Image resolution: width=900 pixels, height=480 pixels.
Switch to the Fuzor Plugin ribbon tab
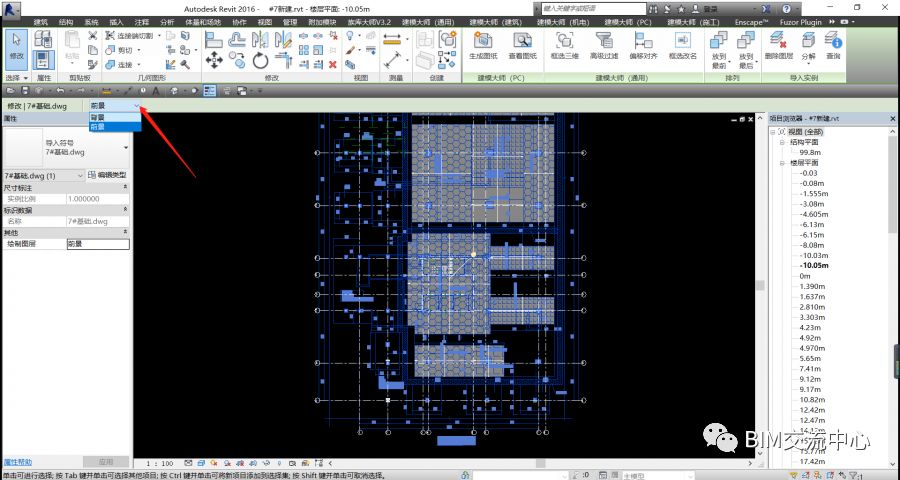click(800, 22)
